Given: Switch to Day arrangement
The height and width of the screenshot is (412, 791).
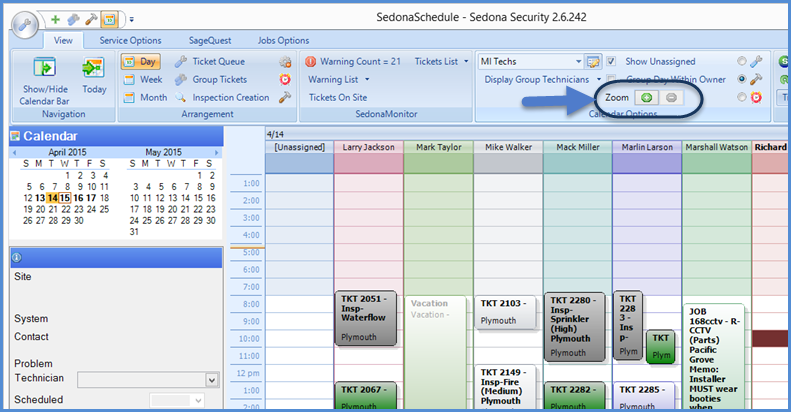Looking at the screenshot, I should point(141,62).
